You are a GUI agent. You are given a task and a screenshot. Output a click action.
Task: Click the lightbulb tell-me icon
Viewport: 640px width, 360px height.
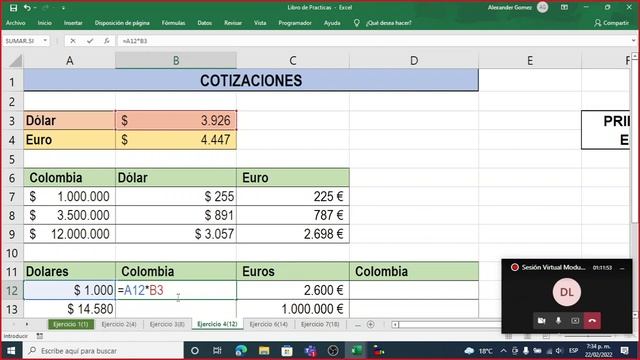pos(356,23)
